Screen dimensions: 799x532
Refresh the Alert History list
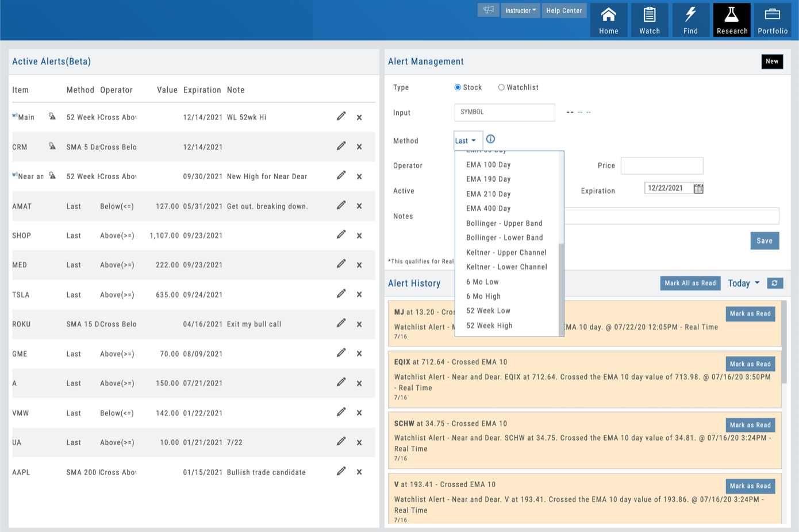[775, 283]
